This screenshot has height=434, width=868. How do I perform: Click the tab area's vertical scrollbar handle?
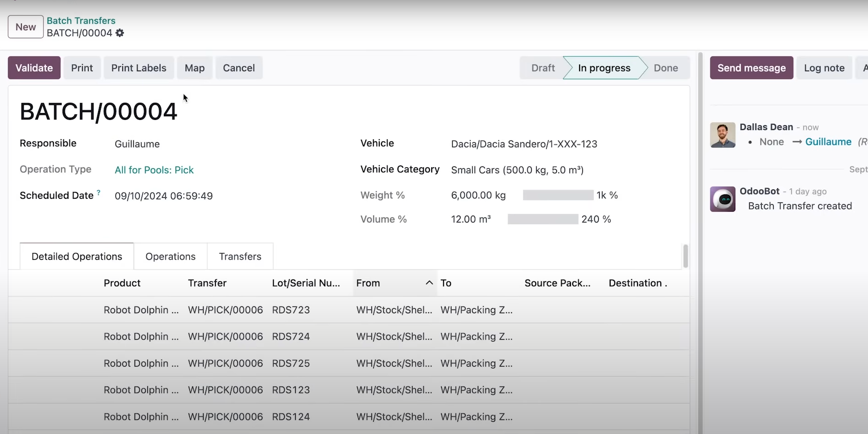click(685, 256)
